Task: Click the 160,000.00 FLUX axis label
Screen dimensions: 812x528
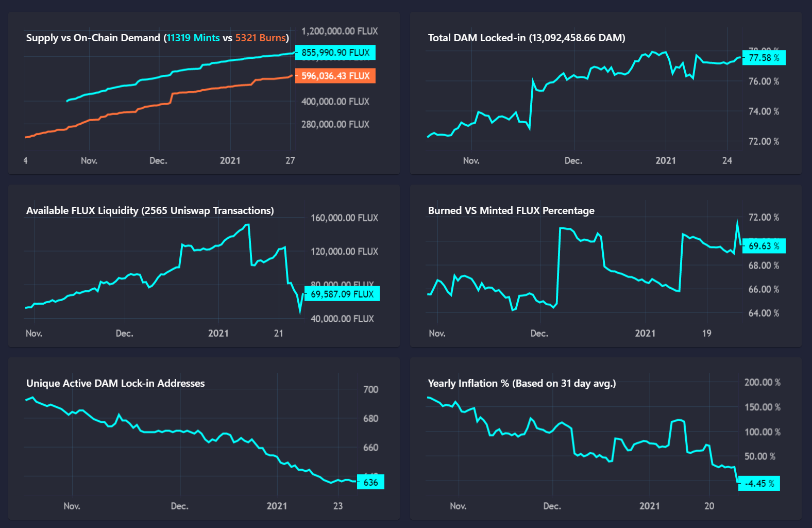Action: (344, 218)
